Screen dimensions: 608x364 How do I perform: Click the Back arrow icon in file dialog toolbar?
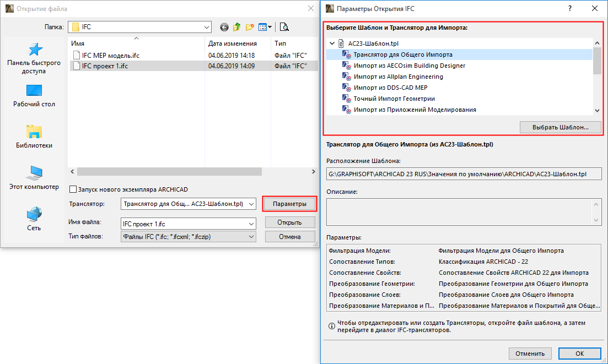224,27
